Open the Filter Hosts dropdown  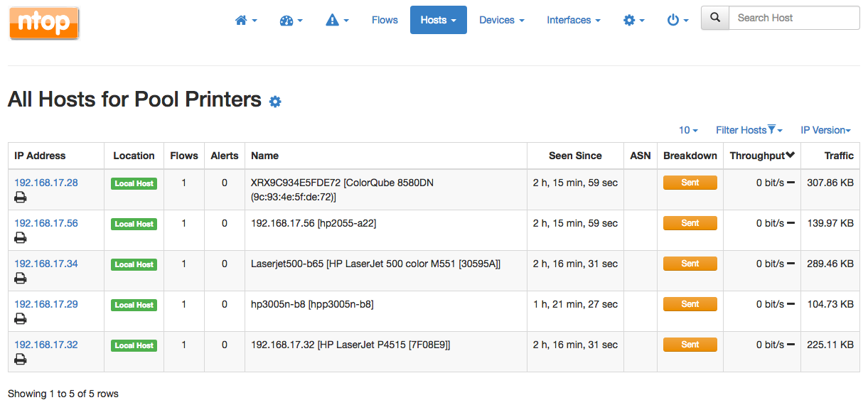click(x=749, y=130)
